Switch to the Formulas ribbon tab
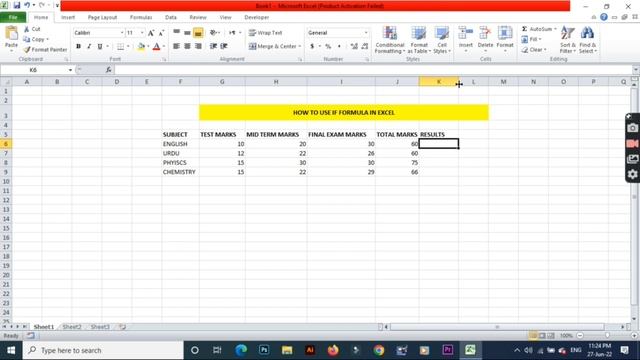Screen dimensions: 640x360 (x=141, y=18)
